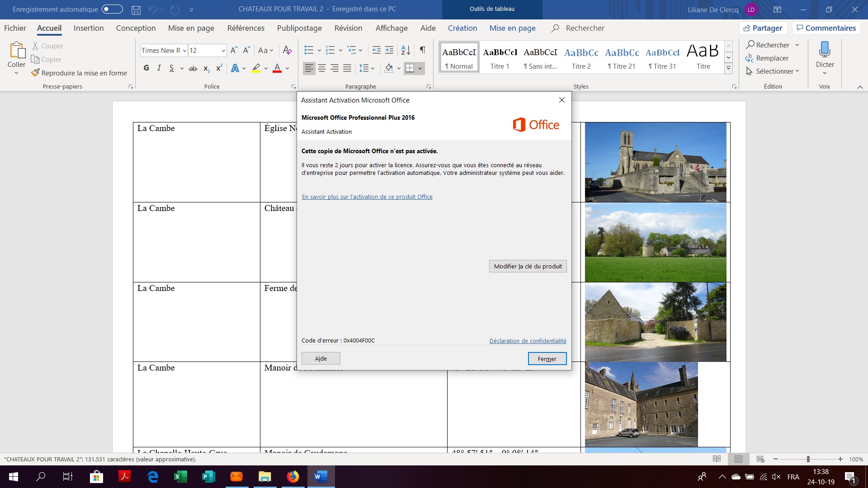868x488 pixels.
Task: Toggle the Enregistrement automatique switch
Action: (x=112, y=9)
